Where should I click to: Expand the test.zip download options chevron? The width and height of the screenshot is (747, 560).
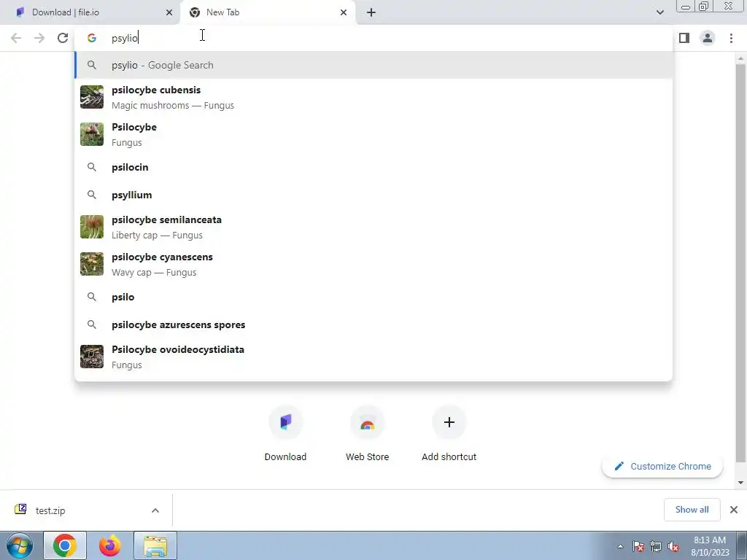click(155, 510)
